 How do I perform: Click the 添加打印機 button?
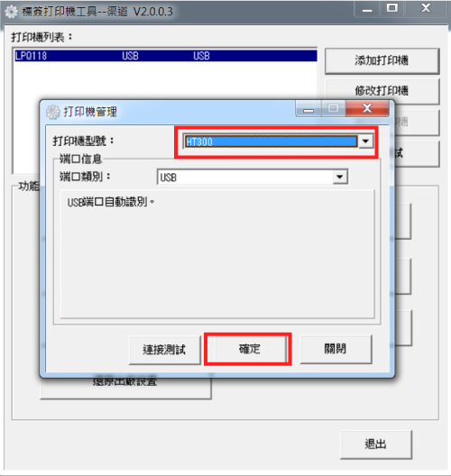(382, 60)
